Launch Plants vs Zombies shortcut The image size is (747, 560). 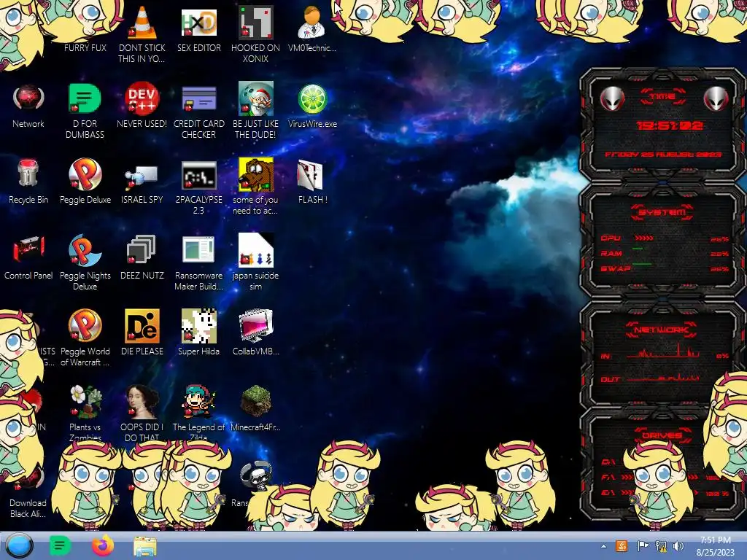tap(85, 413)
